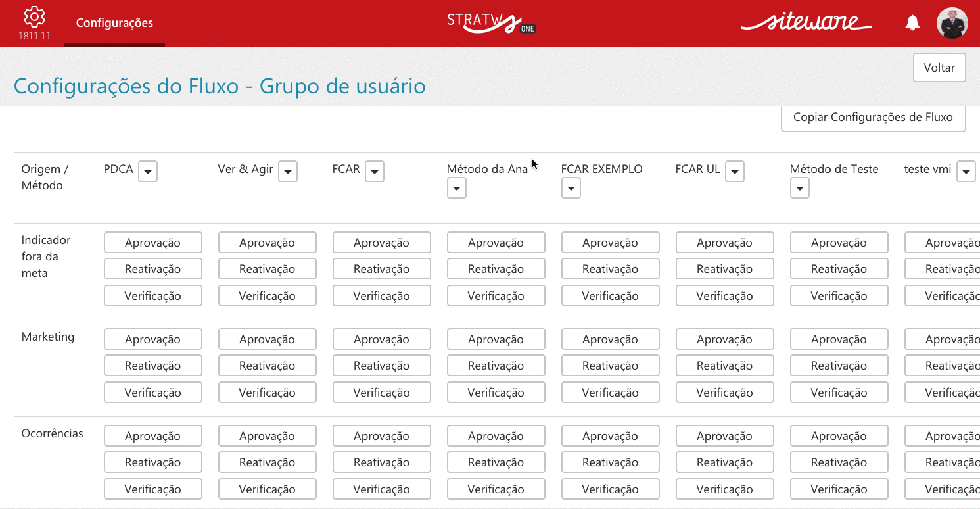This screenshot has width=980, height=509.
Task: Open the Ver & Agir column dropdown
Action: (x=288, y=172)
